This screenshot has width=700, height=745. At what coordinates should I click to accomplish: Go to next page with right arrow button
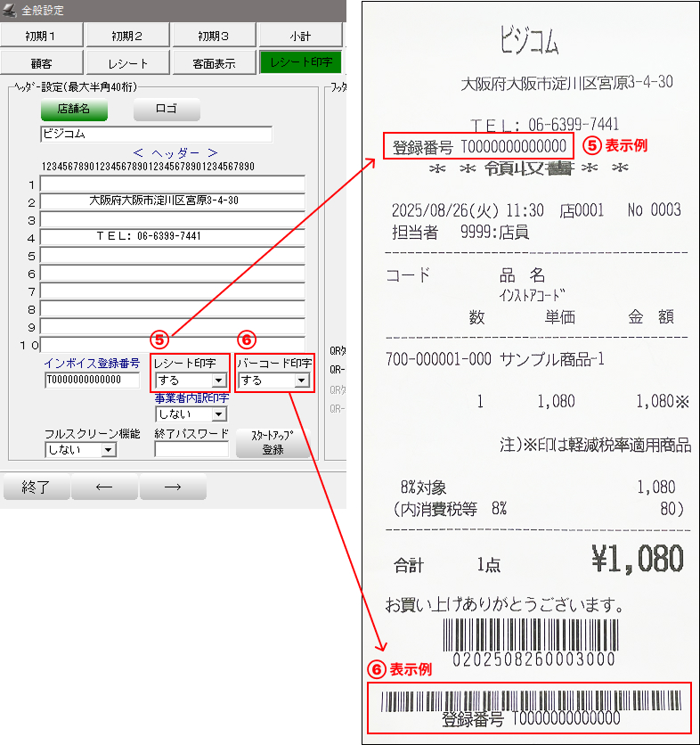(173, 487)
